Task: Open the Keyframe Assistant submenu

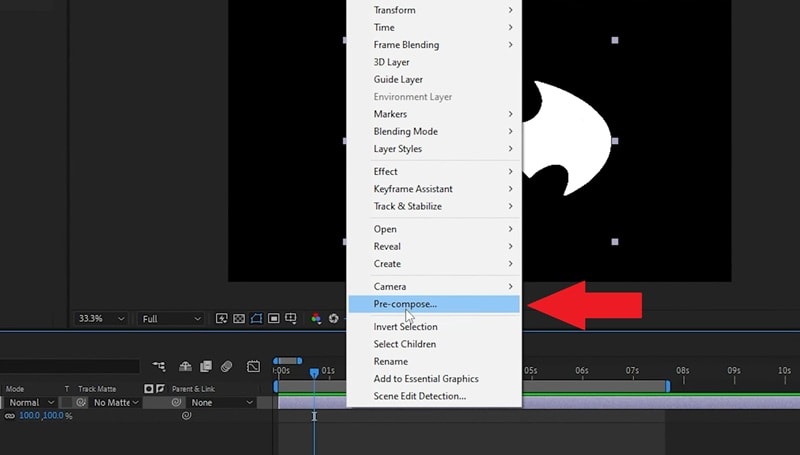Action: coord(434,189)
